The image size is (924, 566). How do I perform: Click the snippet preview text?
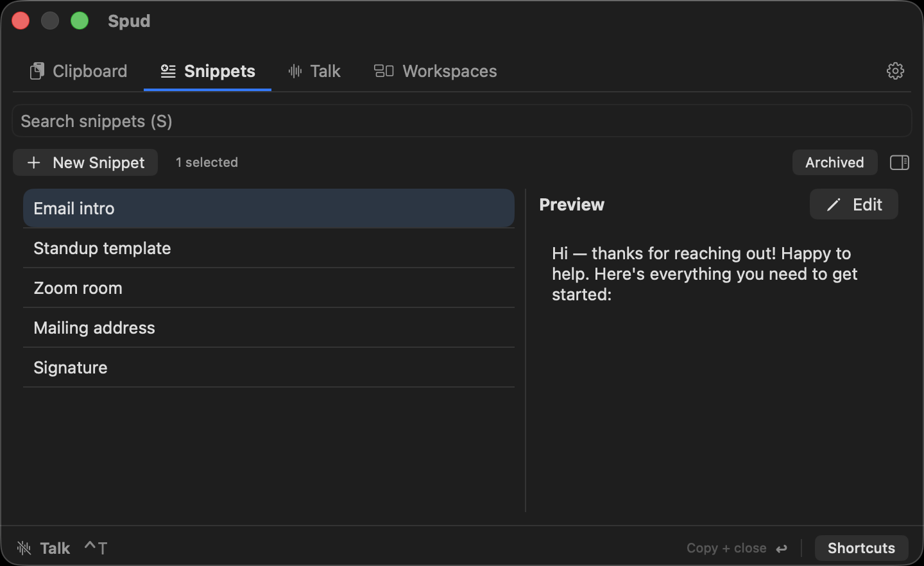click(x=705, y=274)
